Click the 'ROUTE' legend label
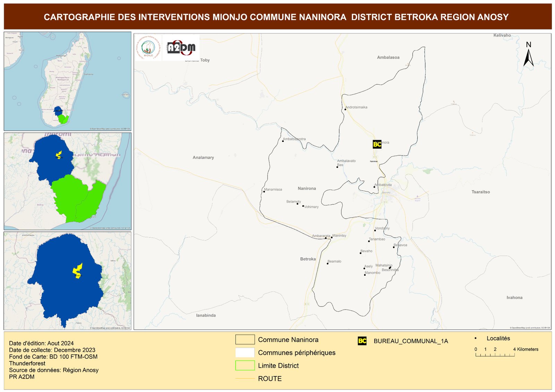Viewport: 555px width, 392px height. pyautogui.click(x=270, y=379)
